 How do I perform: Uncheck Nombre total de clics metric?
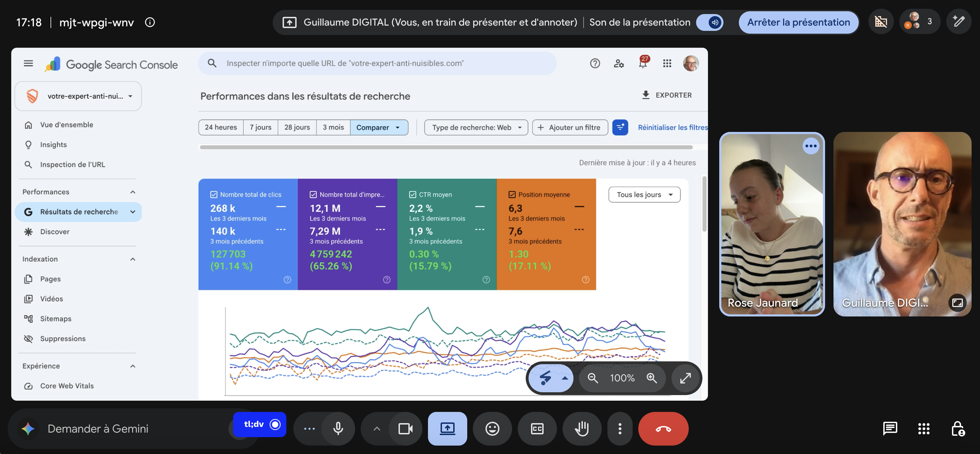[214, 195]
